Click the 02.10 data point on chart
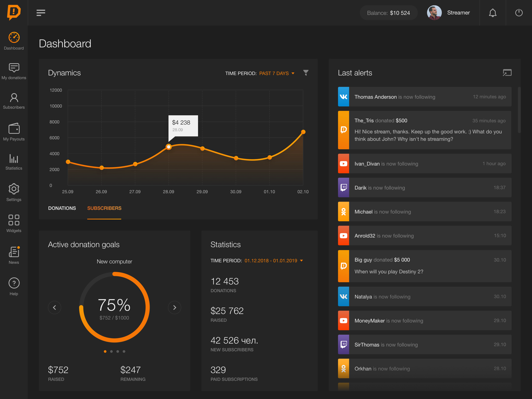Viewport: 532px width, 399px height. click(303, 132)
